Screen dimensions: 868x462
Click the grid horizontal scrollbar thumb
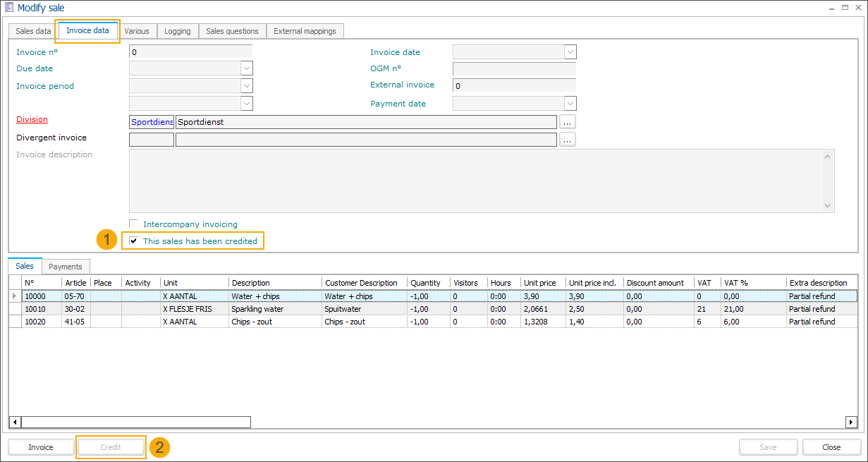click(x=135, y=422)
